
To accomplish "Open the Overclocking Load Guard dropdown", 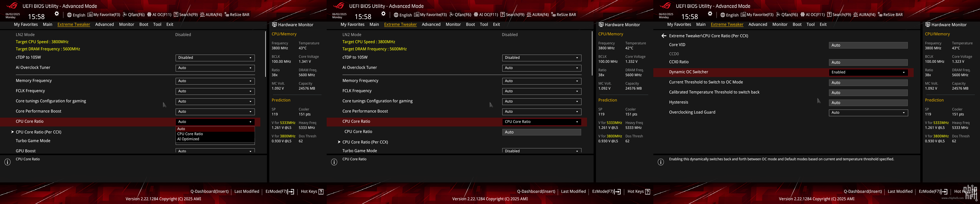I will [x=868, y=113].
